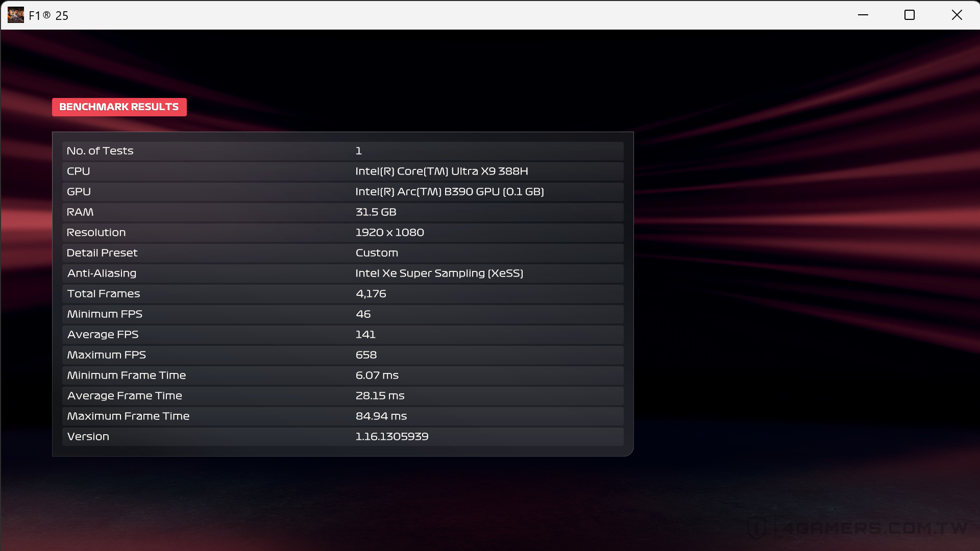Select the Resolution row showing 1920 x 1080
980x551 pixels.
(342, 232)
